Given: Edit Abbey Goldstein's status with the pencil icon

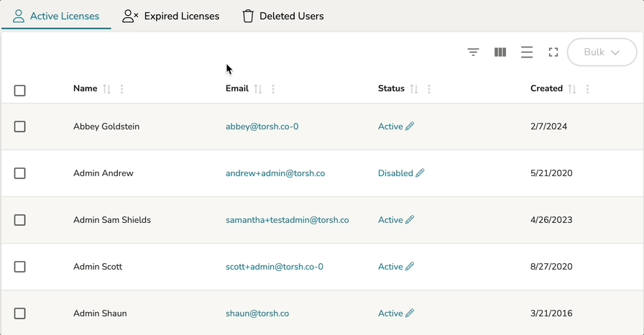Looking at the screenshot, I should click(410, 127).
